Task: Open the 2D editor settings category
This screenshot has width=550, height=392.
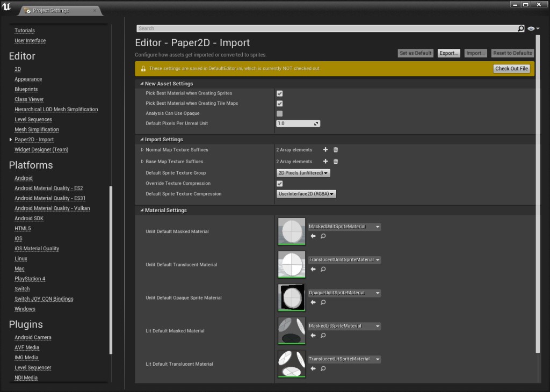Action: (x=18, y=69)
